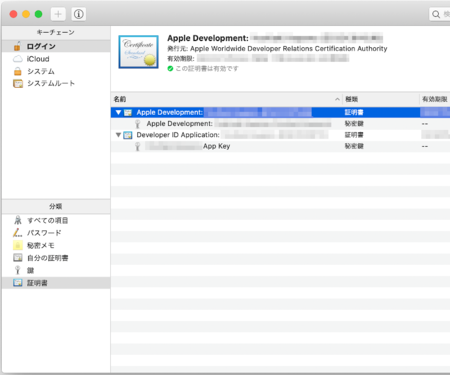Show 自分の証明書 category

56,258
